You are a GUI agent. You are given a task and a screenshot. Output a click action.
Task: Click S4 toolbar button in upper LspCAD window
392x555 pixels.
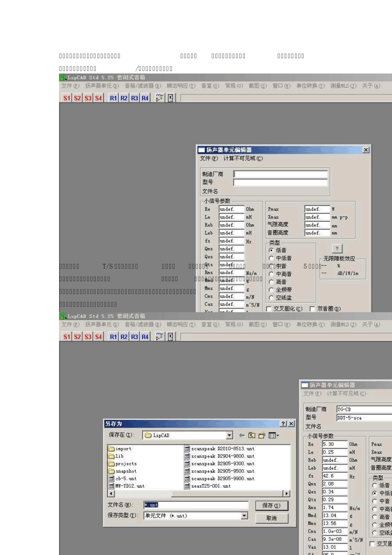(x=98, y=98)
